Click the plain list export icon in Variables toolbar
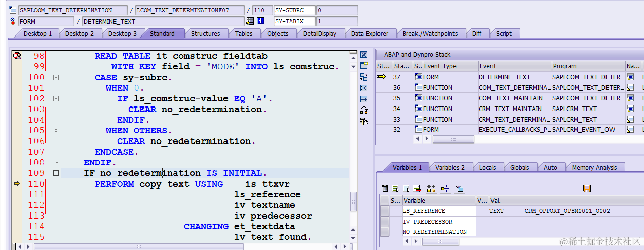The height and width of the screenshot is (250, 644). coord(406,189)
